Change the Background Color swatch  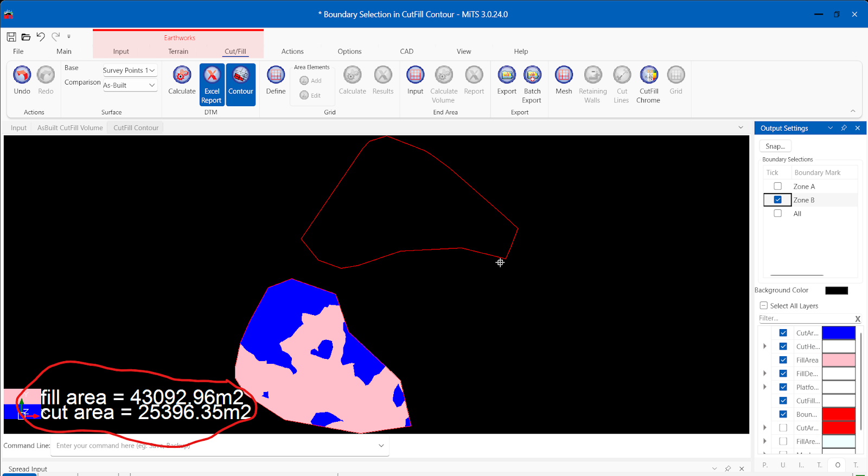(x=837, y=291)
